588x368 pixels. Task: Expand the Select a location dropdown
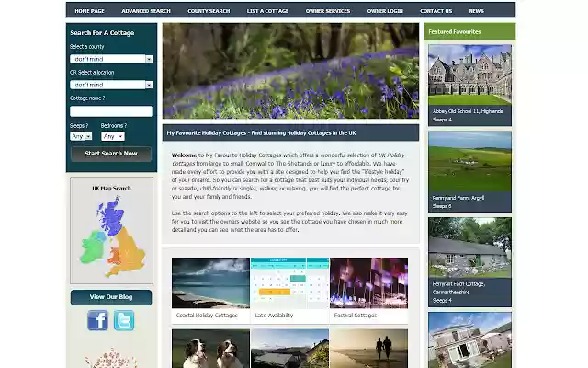[111, 85]
